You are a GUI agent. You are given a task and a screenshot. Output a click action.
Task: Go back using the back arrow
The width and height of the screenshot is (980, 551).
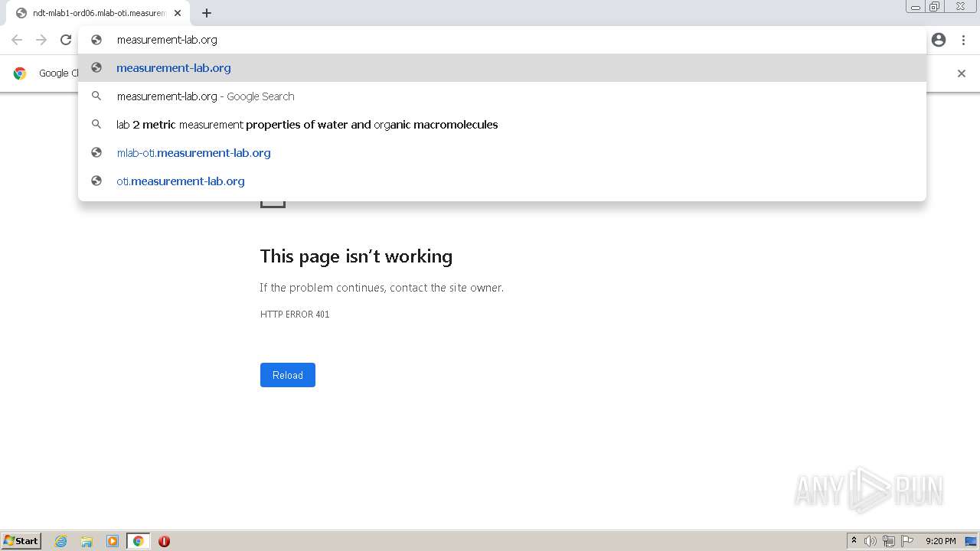[x=17, y=40]
